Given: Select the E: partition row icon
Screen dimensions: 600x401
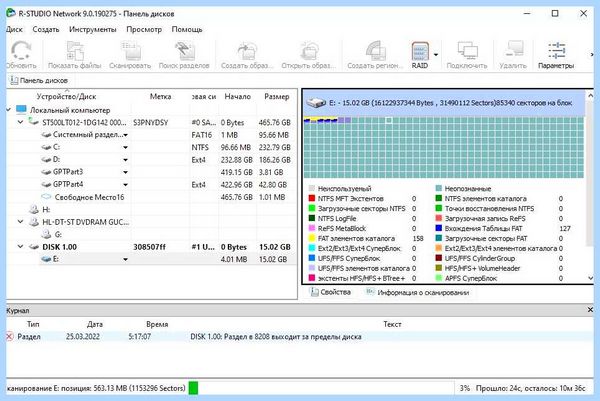Looking at the screenshot, I should tap(46, 259).
